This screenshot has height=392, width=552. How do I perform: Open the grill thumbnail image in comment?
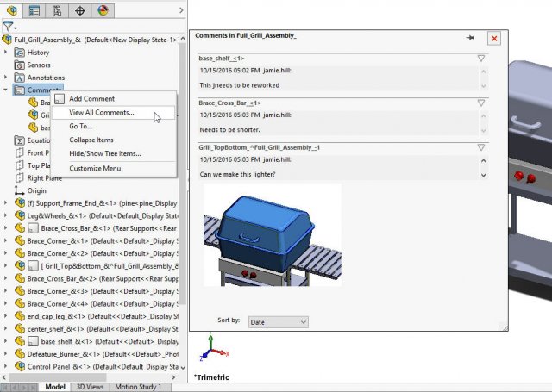(x=273, y=235)
